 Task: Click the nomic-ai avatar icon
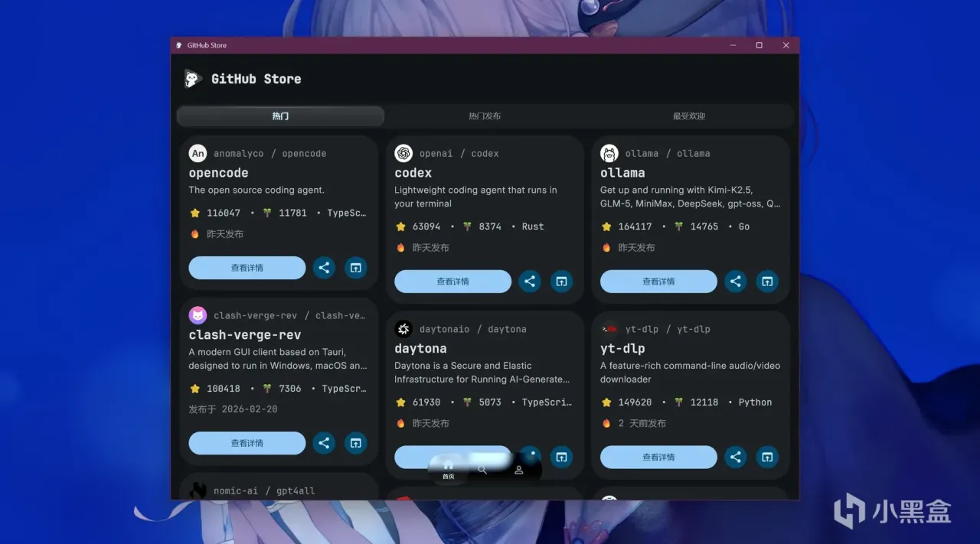(198, 490)
